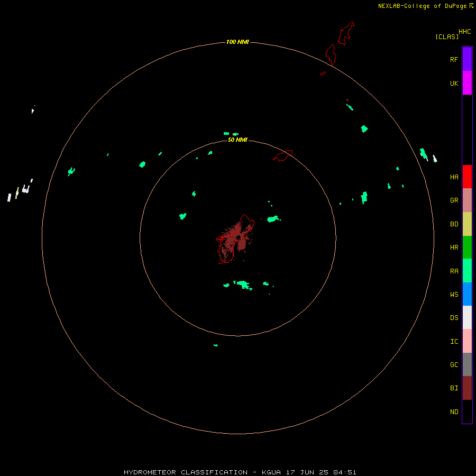Click the HR legend label
476x476 pixels.
tap(454, 248)
